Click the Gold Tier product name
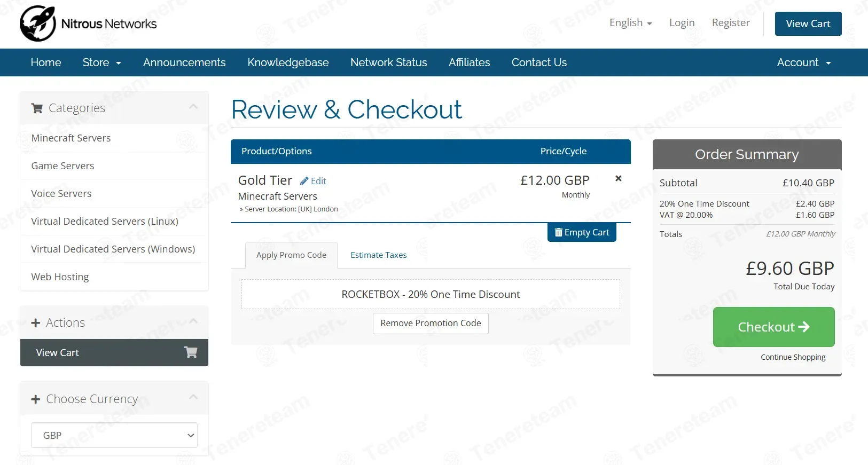This screenshot has height=465, width=868. 265,180
